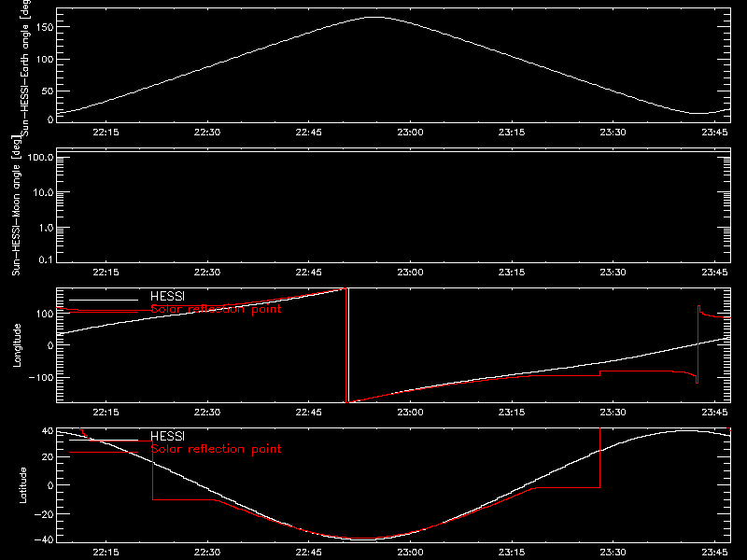Image resolution: width=747 pixels, height=560 pixels.
Task: Click the 150 tick on Earth angle plot
Action: point(45,28)
